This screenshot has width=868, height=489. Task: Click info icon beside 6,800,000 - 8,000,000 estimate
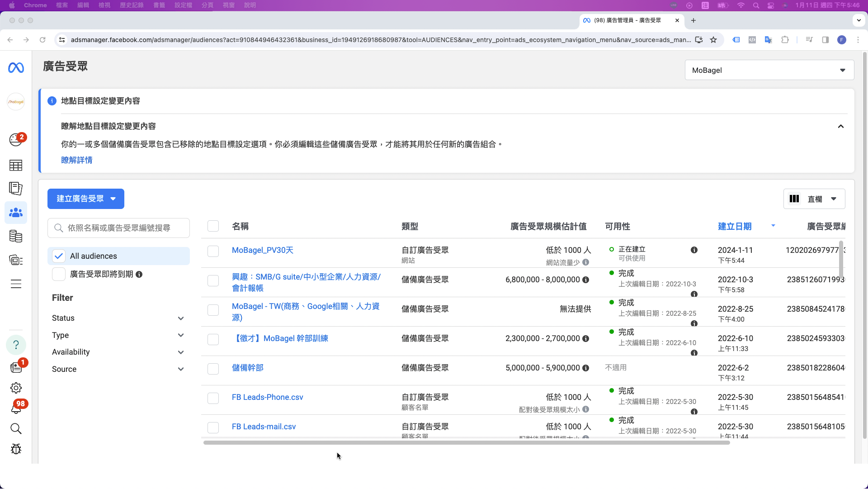coord(586,280)
